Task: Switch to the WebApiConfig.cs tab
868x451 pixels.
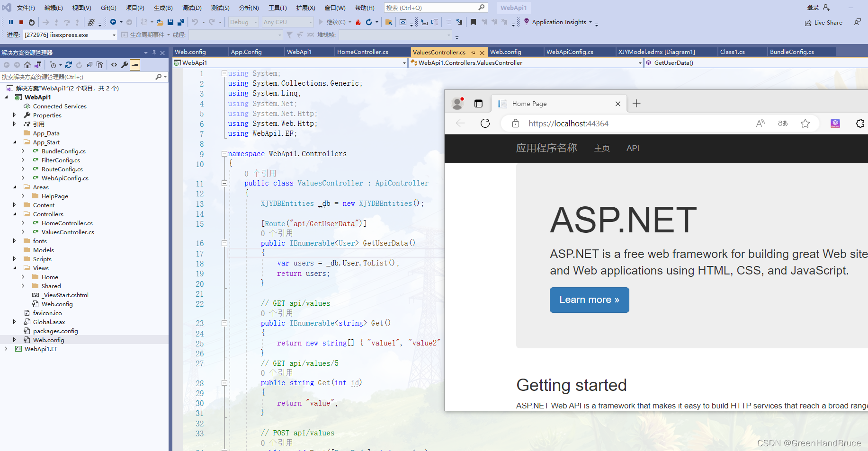Action: (x=570, y=52)
